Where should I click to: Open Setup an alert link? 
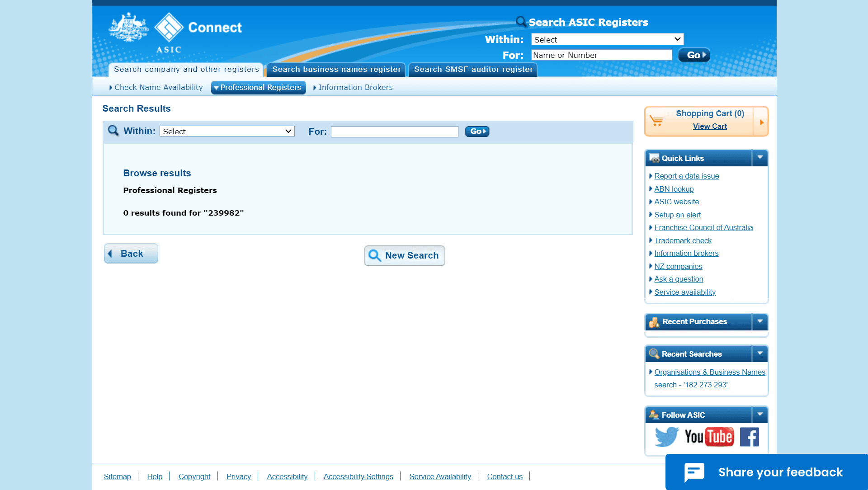tap(677, 215)
